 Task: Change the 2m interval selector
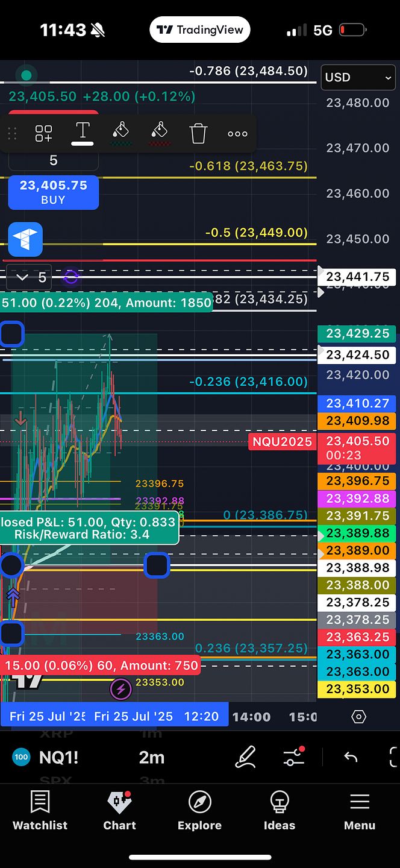point(152,757)
